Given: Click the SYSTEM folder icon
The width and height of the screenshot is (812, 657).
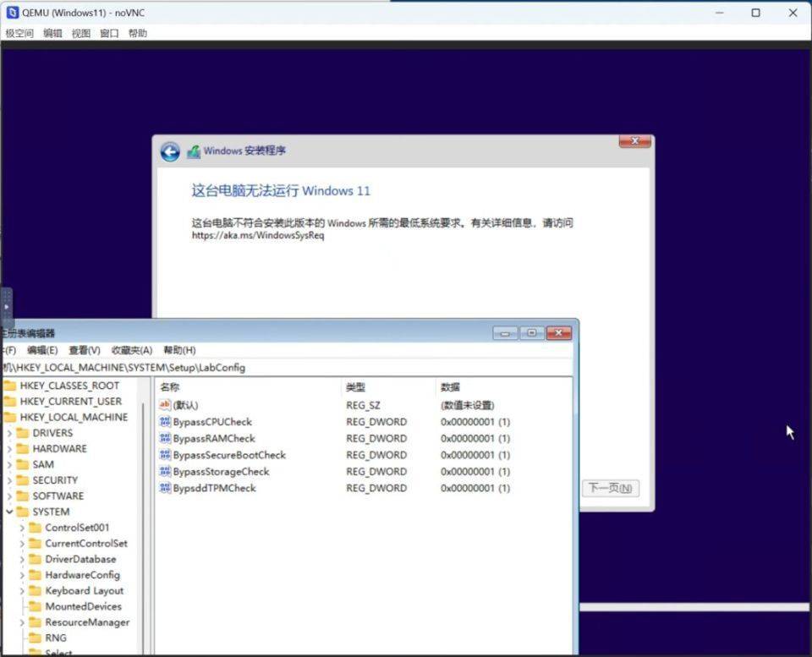Looking at the screenshot, I should click(x=23, y=512).
